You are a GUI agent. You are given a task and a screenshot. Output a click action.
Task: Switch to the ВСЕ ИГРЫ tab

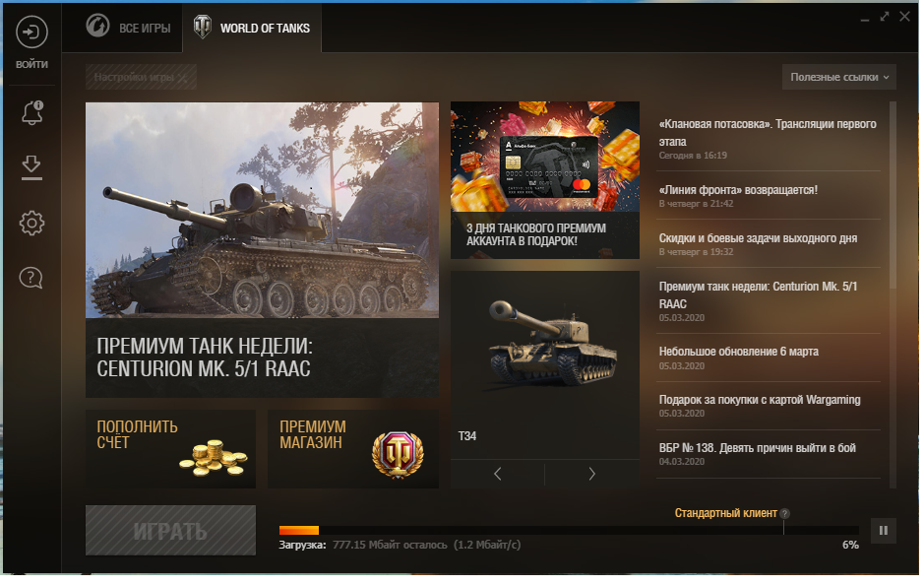(x=129, y=28)
